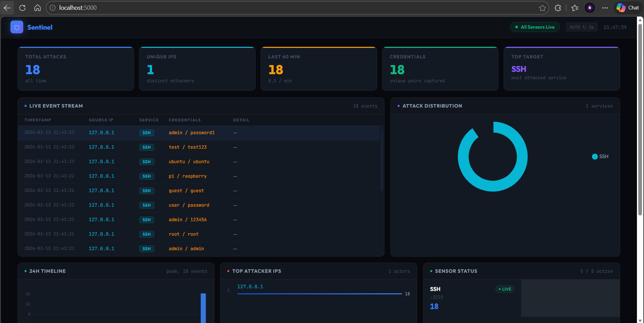The image size is (644, 323).
Task: Open browser extensions puzzle icon
Action: (558, 8)
